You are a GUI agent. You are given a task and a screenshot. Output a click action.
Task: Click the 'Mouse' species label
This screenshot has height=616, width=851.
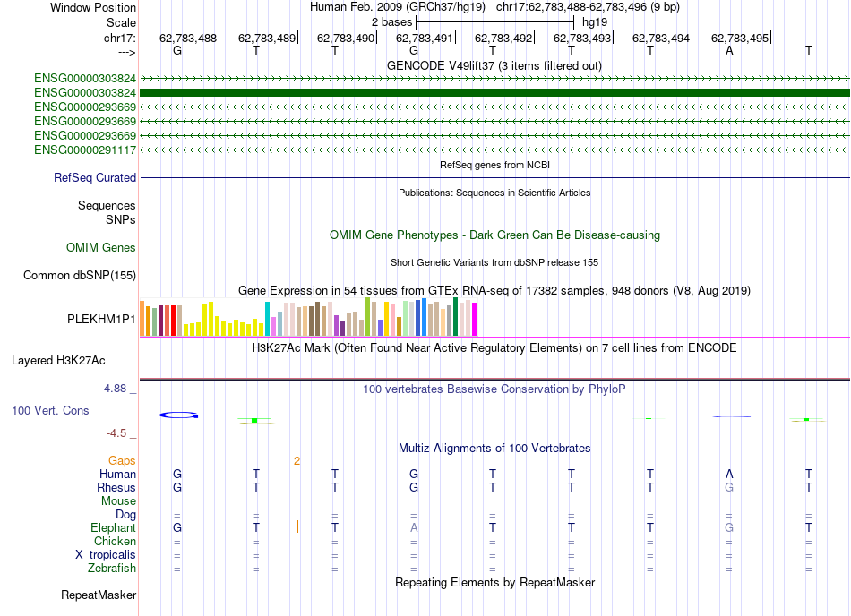118,501
